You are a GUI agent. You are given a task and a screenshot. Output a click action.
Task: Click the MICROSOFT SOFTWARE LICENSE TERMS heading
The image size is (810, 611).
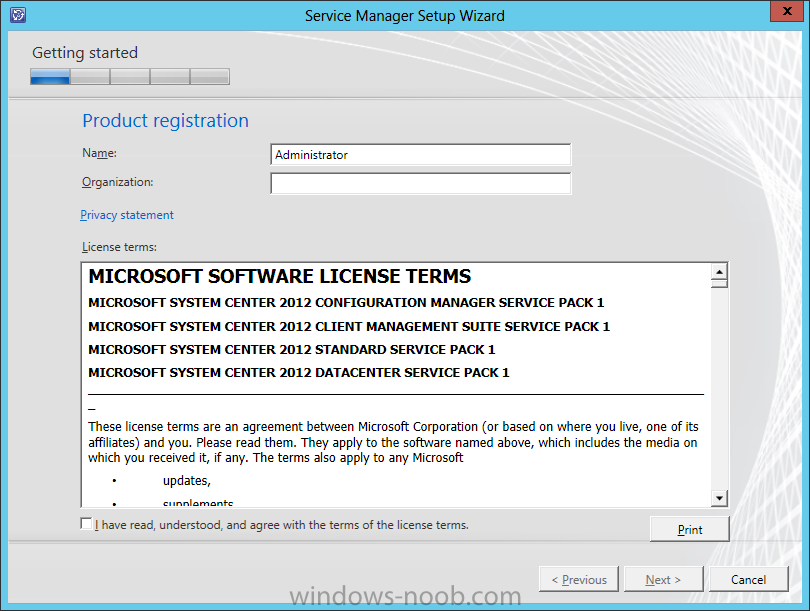[x=279, y=276]
